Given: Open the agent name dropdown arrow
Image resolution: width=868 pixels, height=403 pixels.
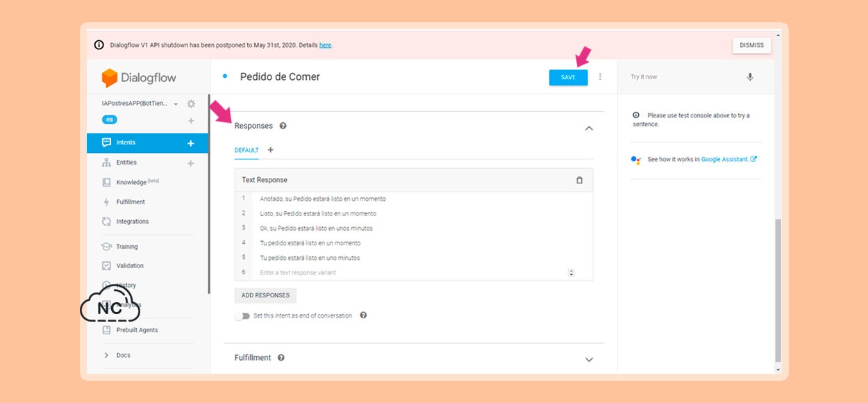Looking at the screenshot, I should click(x=176, y=104).
